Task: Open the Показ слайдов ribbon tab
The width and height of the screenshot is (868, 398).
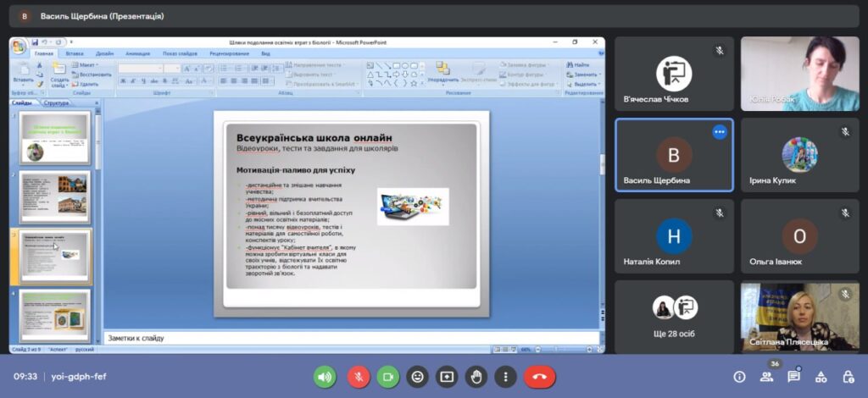Action: (x=180, y=53)
